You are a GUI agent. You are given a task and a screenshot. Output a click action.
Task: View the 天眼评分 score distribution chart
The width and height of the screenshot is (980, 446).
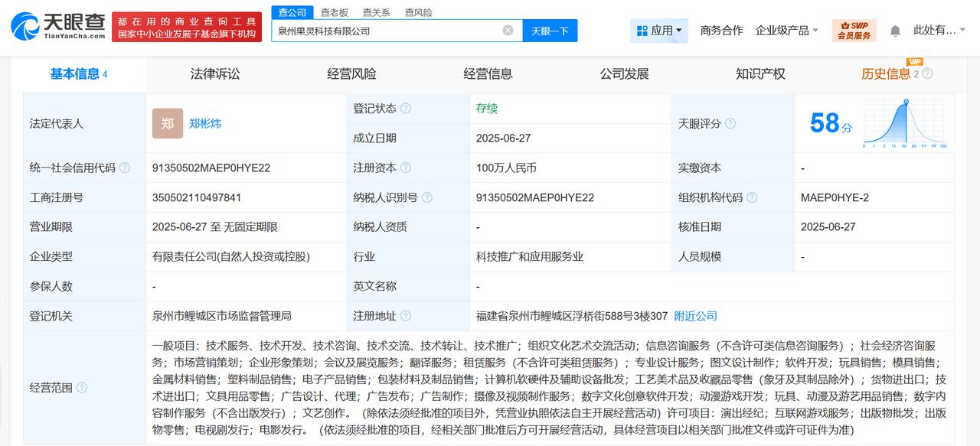point(905,123)
